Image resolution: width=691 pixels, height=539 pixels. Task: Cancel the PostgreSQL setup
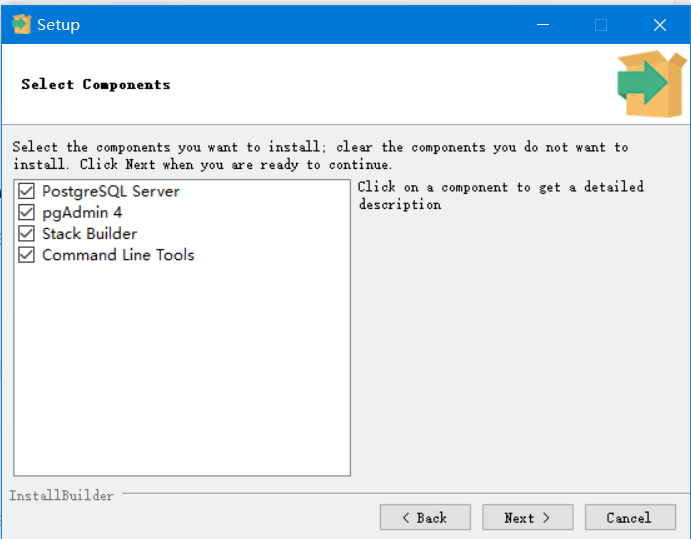629,517
